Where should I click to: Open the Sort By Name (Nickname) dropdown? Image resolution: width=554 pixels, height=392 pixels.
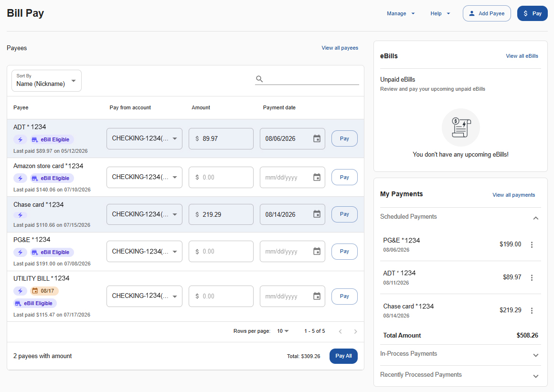pyautogui.click(x=47, y=81)
